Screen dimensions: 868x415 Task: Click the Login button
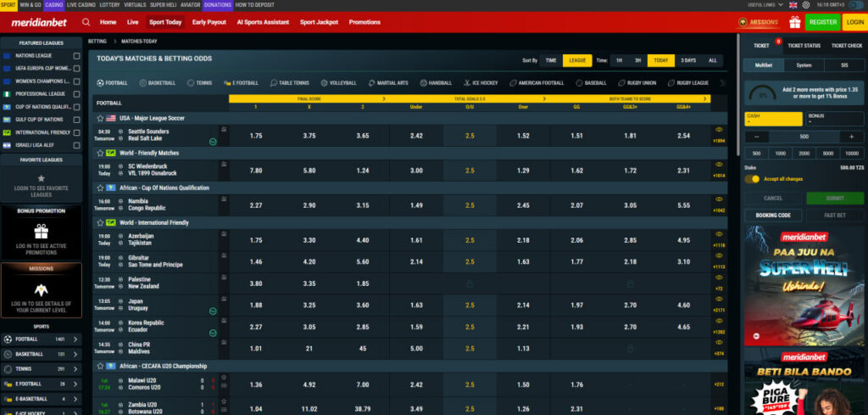tap(855, 22)
